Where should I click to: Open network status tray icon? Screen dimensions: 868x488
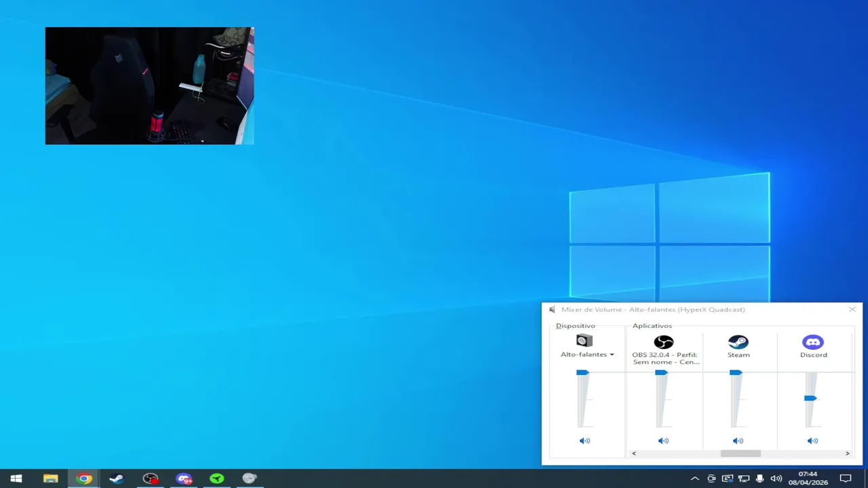tap(744, 479)
